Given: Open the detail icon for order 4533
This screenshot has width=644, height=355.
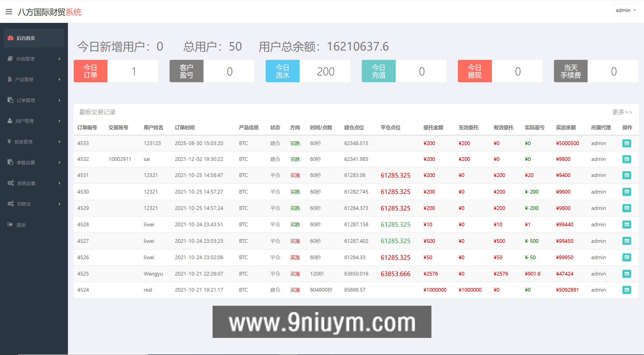Looking at the screenshot, I should (x=627, y=143).
